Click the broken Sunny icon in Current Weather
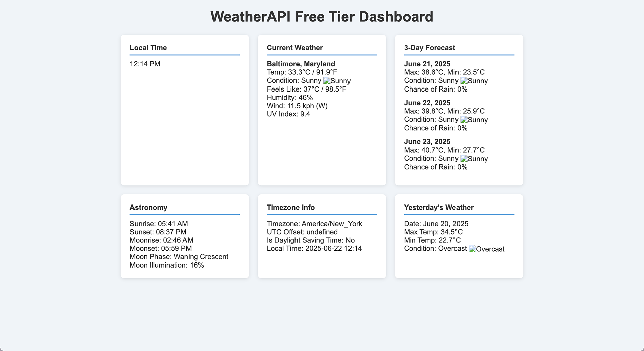 click(337, 81)
